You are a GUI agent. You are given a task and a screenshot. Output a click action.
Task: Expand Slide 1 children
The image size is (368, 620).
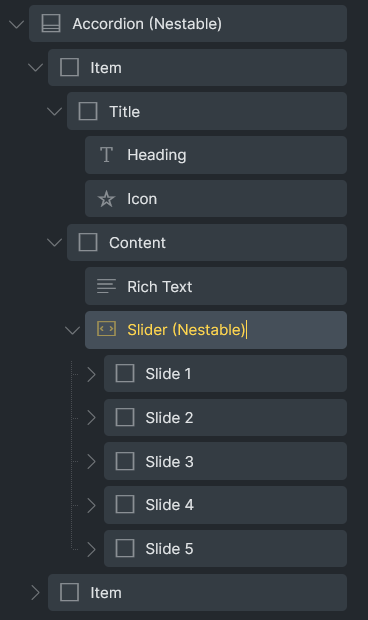point(91,374)
